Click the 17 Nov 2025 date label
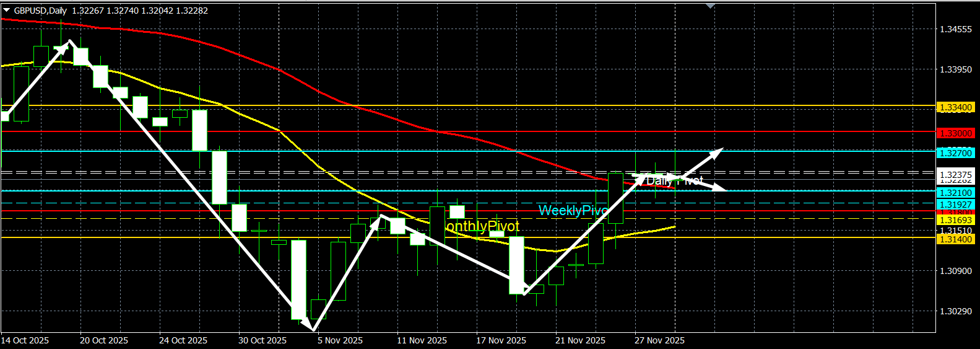980x349 pixels. 501,340
